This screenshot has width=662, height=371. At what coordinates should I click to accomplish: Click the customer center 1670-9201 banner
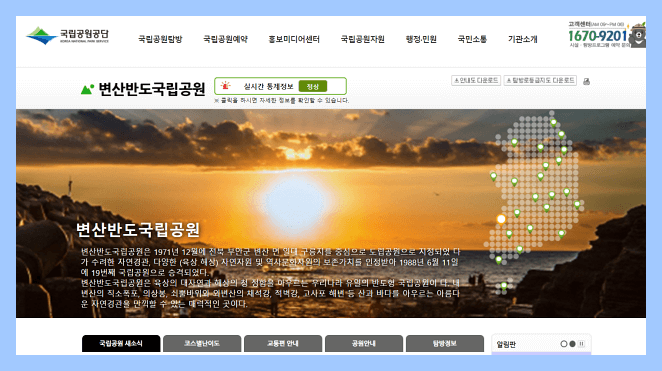[x=597, y=35]
